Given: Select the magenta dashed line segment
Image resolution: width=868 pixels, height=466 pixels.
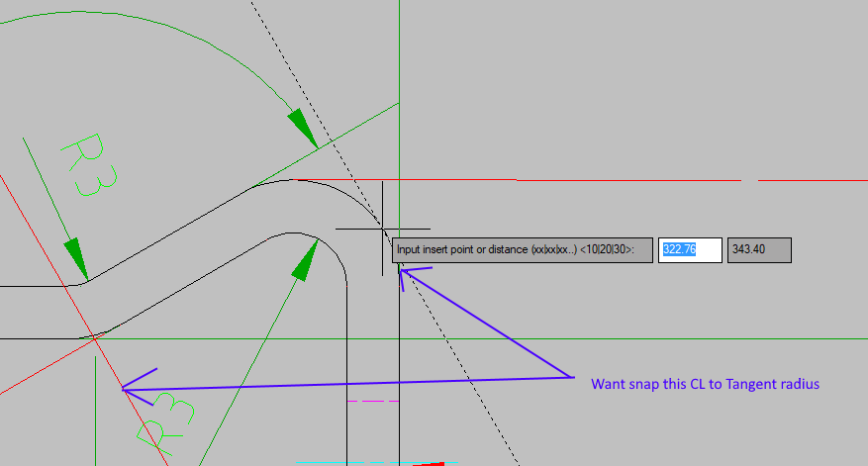Looking at the screenshot, I should coord(372,401).
